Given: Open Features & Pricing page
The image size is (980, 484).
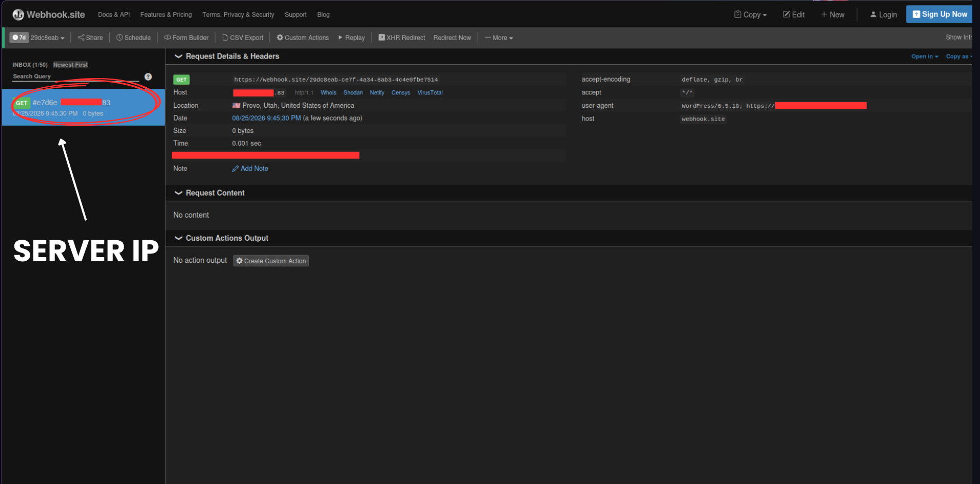Looking at the screenshot, I should point(166,14).
